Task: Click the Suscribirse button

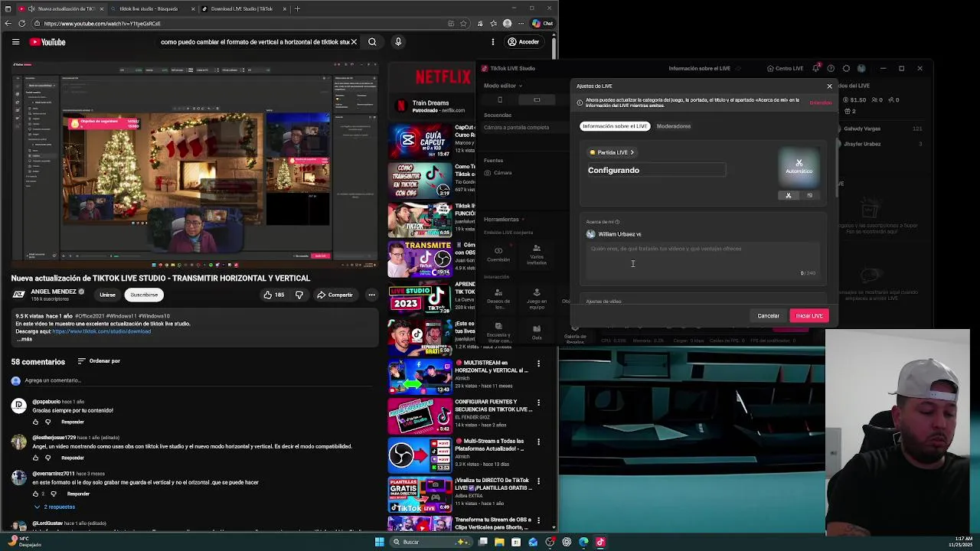Action: click(144, 295)
